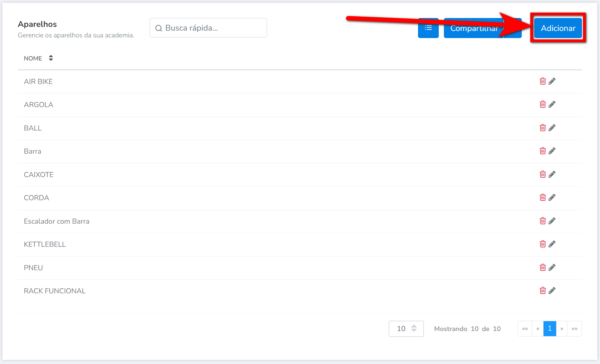Image resolution: width=600 pixels, height=364 pixels.
Task: Delete the PNEU equipment entry
Action: tap(543, 267)
